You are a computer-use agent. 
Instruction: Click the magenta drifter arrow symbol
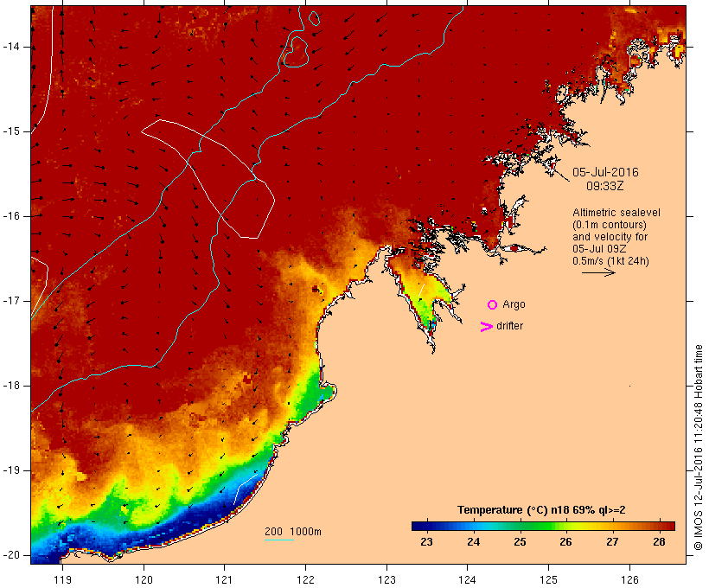pyautogui.click(x=487, y=327)
